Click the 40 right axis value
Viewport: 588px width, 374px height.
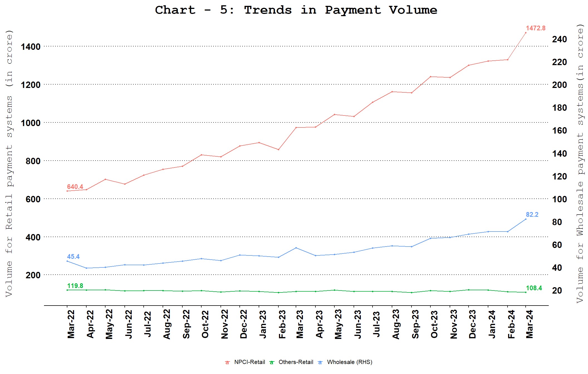557,268
